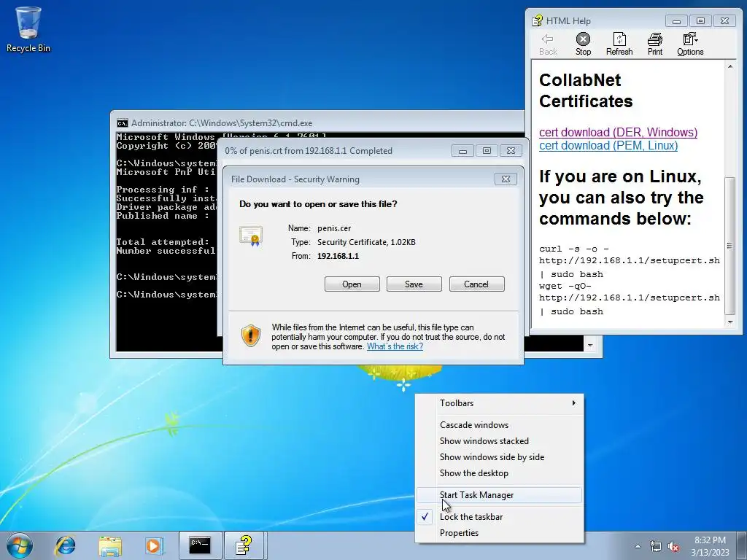Click Open in the download dialog
Screen dimensions: 747x560
(352, 284)
